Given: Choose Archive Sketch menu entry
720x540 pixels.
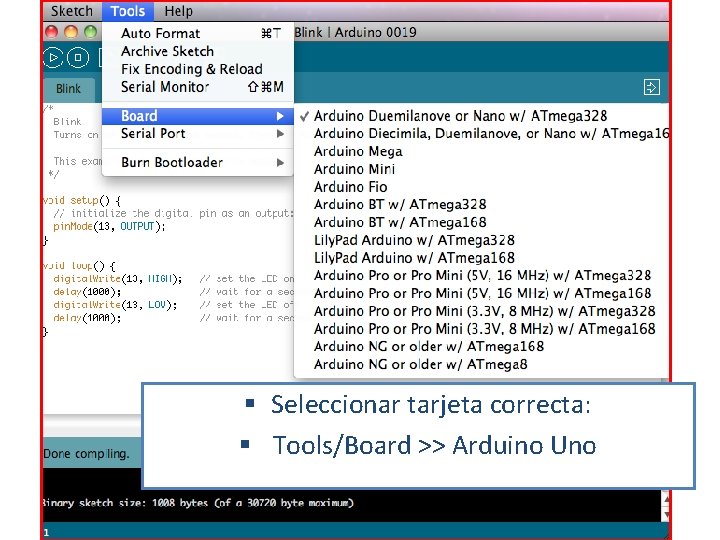Looking at the screenshot, I should click(197, 51).
